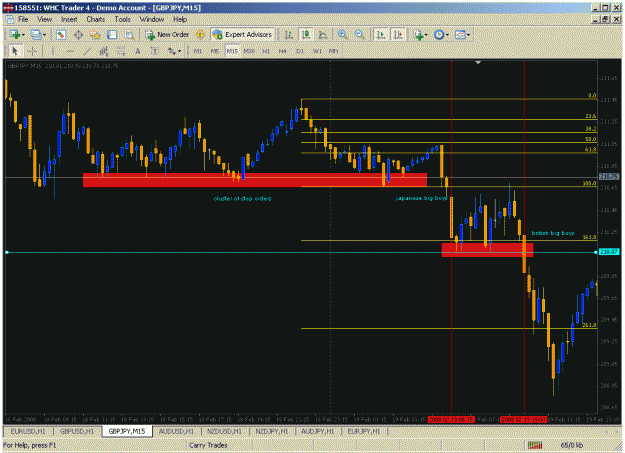Click the New Order button

(x=167, y=35)
